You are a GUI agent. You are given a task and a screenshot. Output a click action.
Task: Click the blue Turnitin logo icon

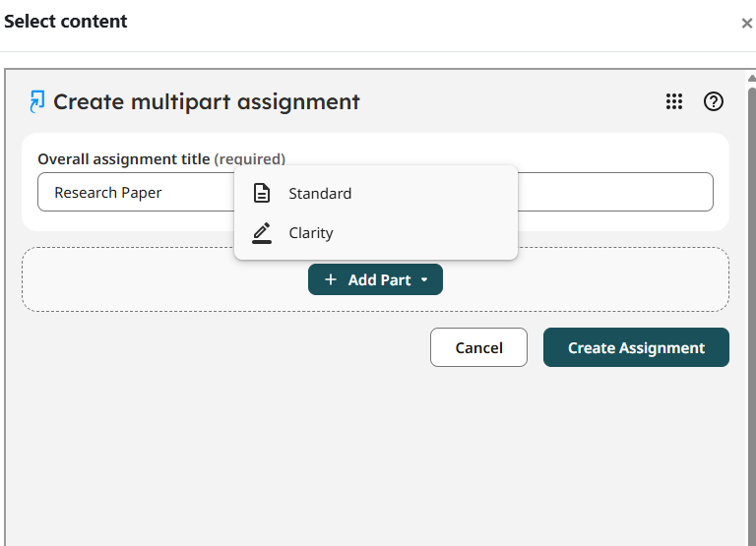(36, 101)
